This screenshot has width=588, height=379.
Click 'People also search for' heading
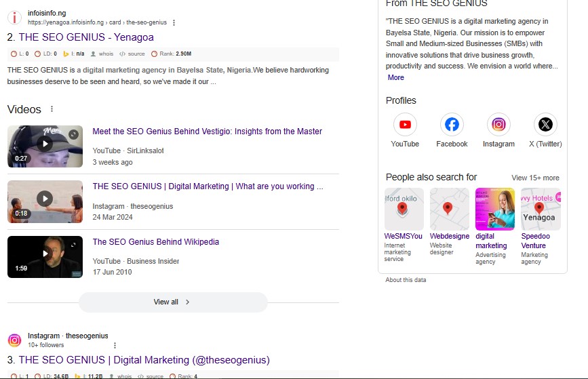[431, 177]
